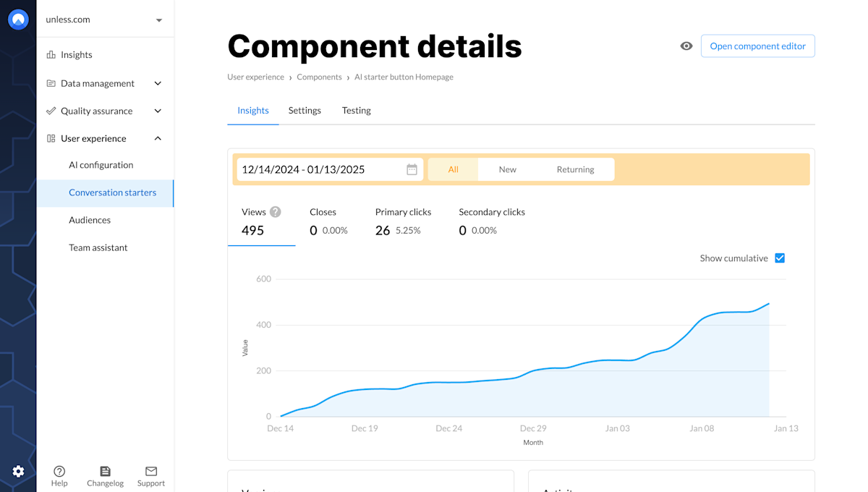The width and height of the screenshot is (868, 492).
Task: Open the Testing tab
Action: pos(356,110)
